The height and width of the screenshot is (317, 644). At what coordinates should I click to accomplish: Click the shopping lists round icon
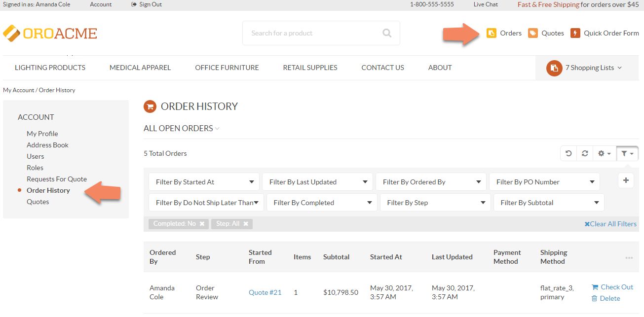(x=554, y=68)
